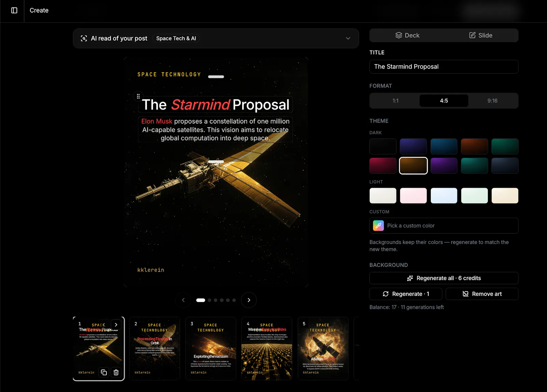547x392 pixels.
Task: Expand the AI read of your post chevron
Action: 348,38
